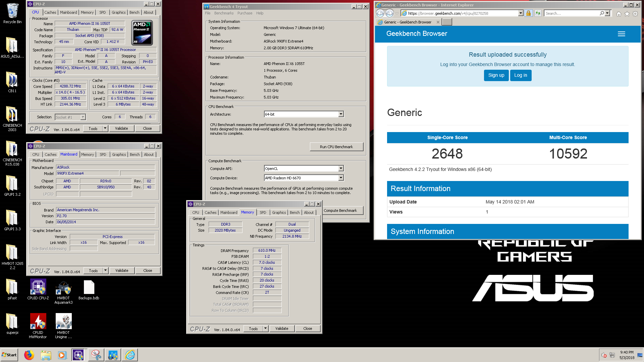
Task: Open Bench tab in Mainboard CPU-Z window
Action: pyautogui.click(x=135, y=155)
